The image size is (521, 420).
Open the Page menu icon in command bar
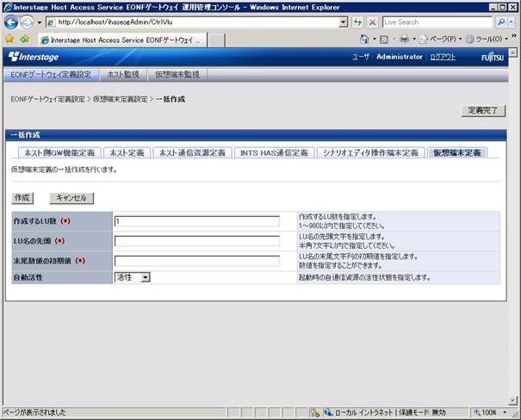tap(423, 40)
